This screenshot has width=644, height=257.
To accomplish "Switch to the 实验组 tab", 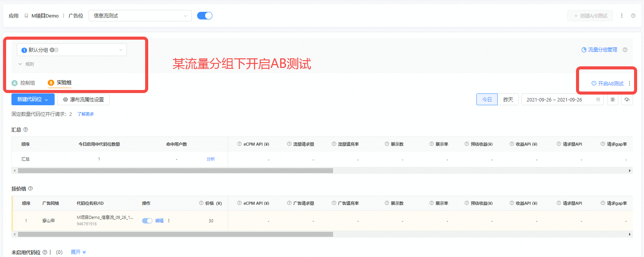I will tap(60, 83).
